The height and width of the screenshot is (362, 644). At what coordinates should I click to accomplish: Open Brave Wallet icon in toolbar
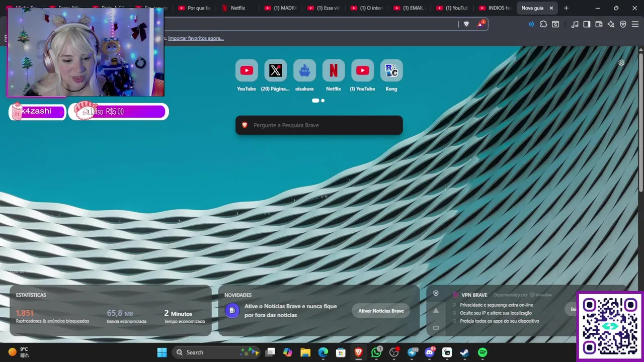[599, 24]
